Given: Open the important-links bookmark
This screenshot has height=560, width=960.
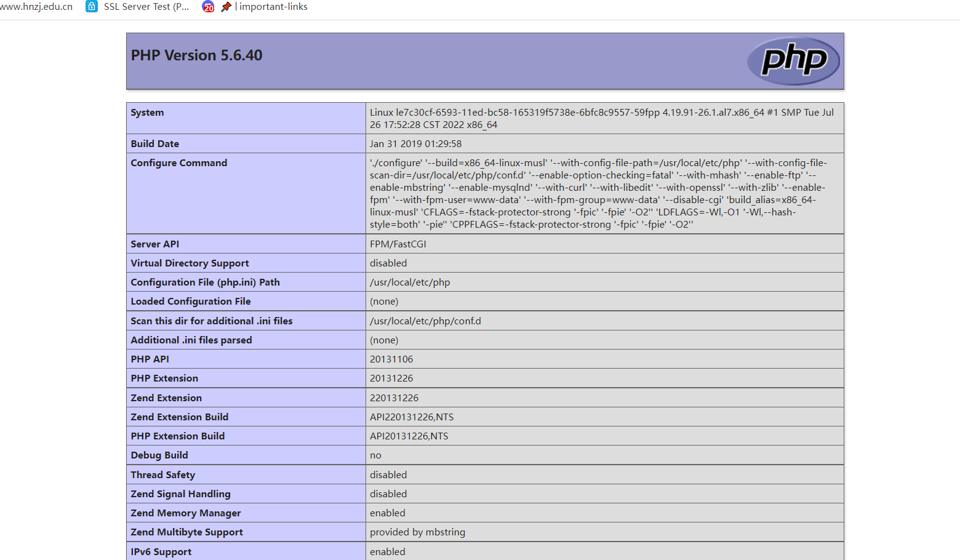Looking at the screenshot, I should click(273, 7).
